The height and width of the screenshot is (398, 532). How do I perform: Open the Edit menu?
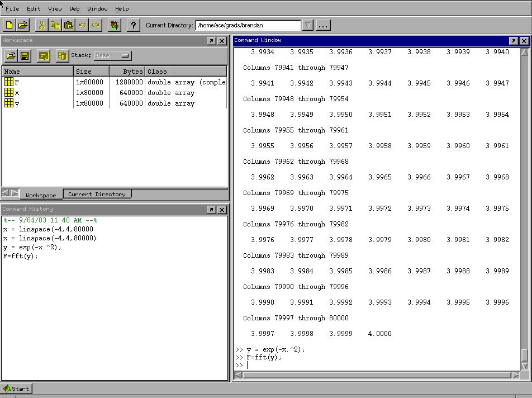[x=34, y=9]
